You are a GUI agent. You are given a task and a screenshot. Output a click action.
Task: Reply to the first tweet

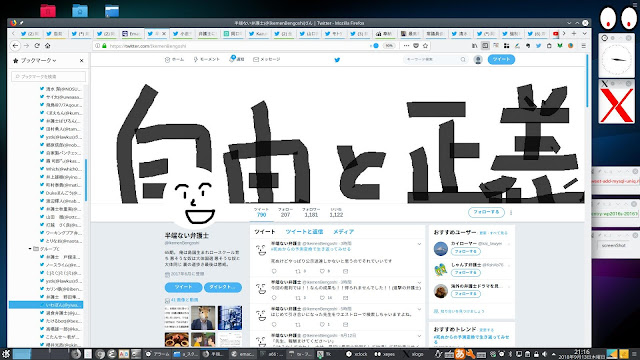pos(274,271)
